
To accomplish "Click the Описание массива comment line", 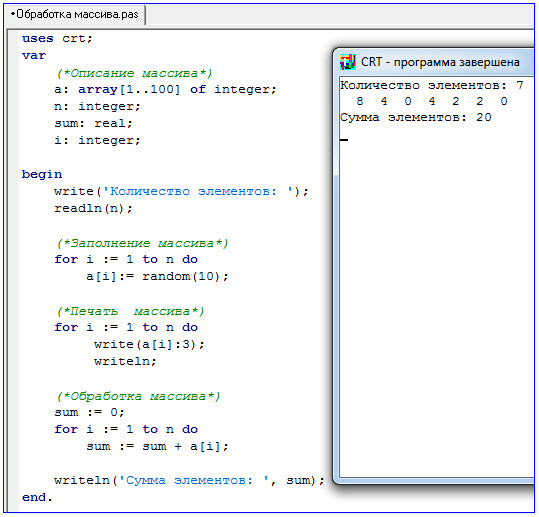I will [134, 73].
